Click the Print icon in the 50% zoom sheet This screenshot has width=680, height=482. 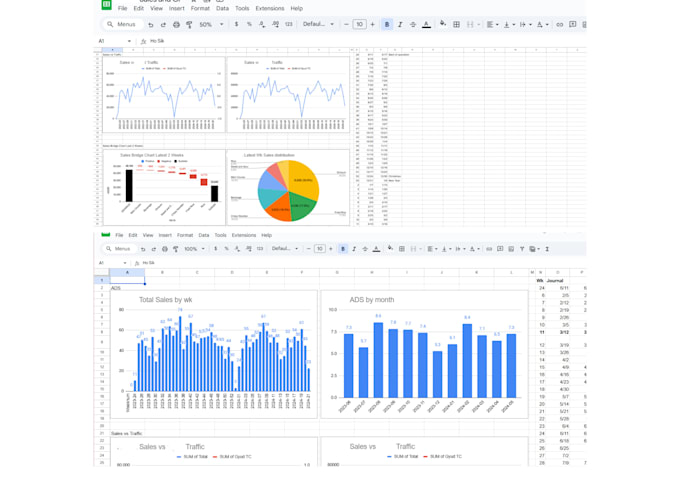[x=176, y=25]
